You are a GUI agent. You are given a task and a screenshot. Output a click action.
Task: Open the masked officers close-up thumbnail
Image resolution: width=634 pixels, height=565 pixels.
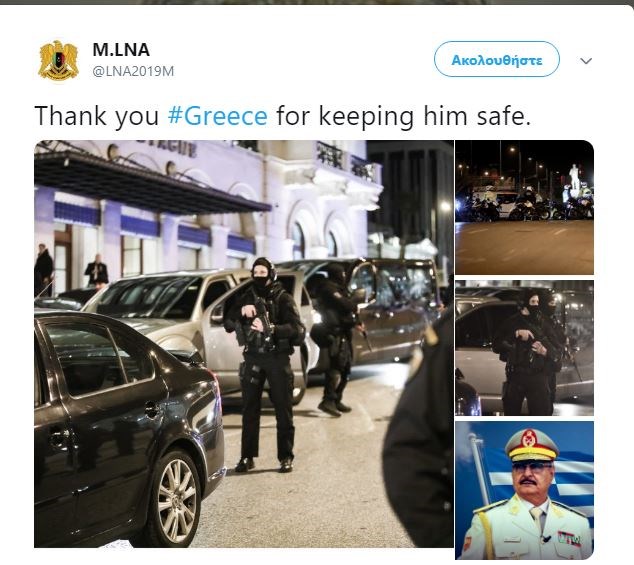(x=524, y=348)
